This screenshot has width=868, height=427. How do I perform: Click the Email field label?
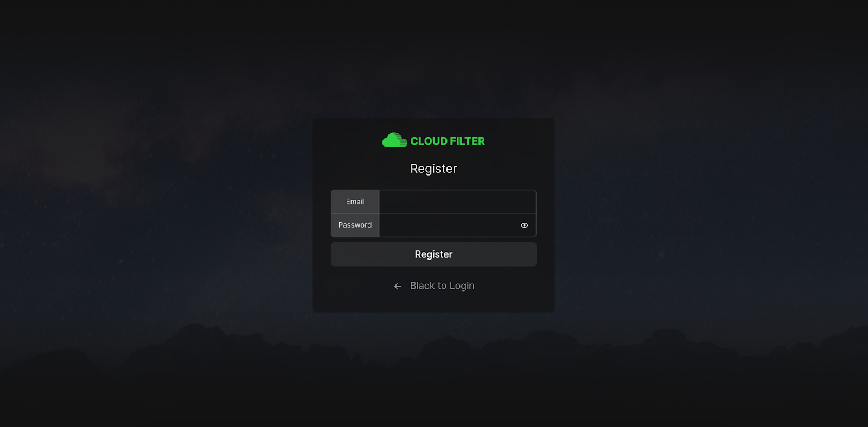point(355,202)
